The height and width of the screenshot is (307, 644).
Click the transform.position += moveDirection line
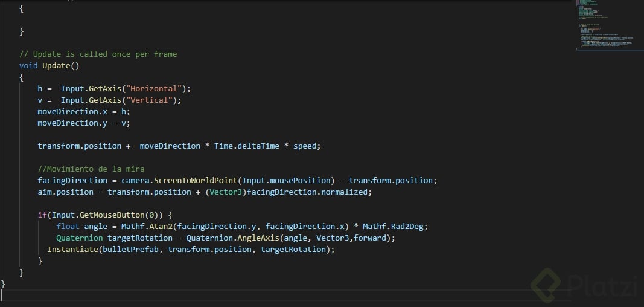pyautogui.click(x=179, y=146)
